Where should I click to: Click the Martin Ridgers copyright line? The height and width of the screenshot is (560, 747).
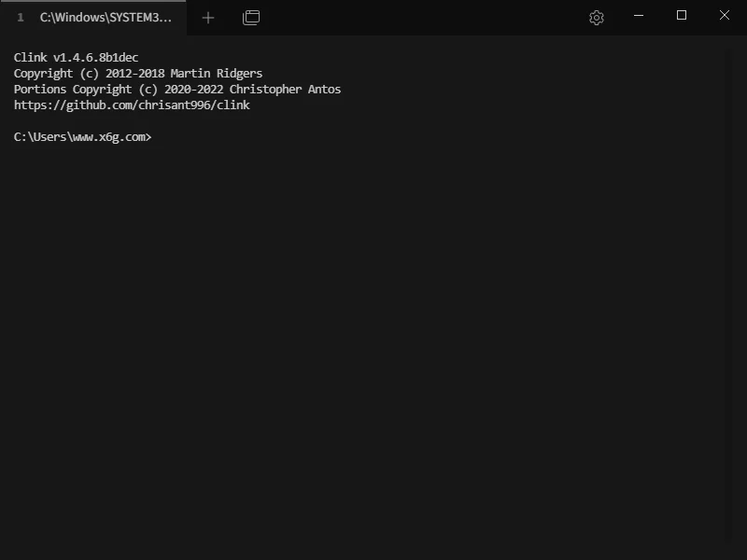[x=137, y=73]
